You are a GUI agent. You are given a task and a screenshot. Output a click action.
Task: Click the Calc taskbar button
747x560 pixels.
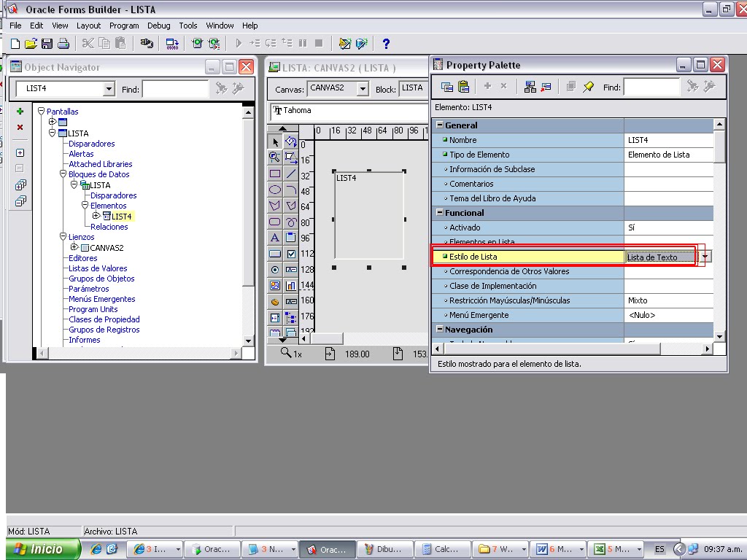[x=441, y=549]
